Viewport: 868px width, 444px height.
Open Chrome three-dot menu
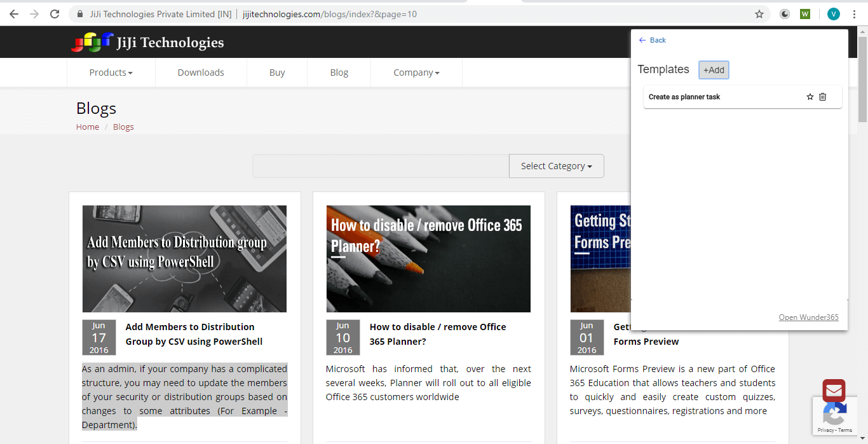click(854, 14)
